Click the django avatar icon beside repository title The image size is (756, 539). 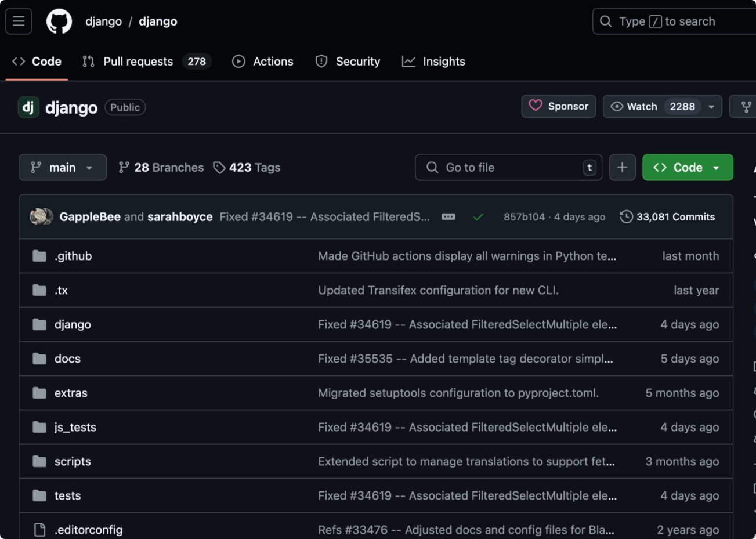point(28,107)
